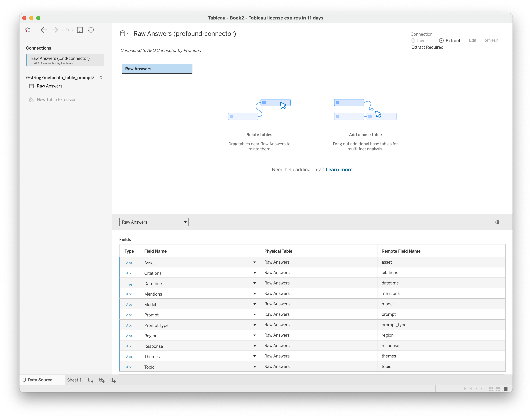532x418 pixels.
Task: Click the Prompt field name cell
Action: coord(200,315)
